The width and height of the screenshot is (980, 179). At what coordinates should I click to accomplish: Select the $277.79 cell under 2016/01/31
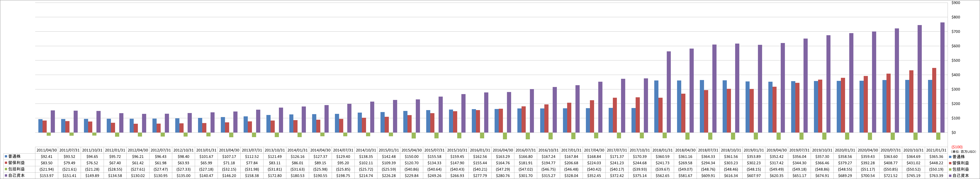point(480,176)
